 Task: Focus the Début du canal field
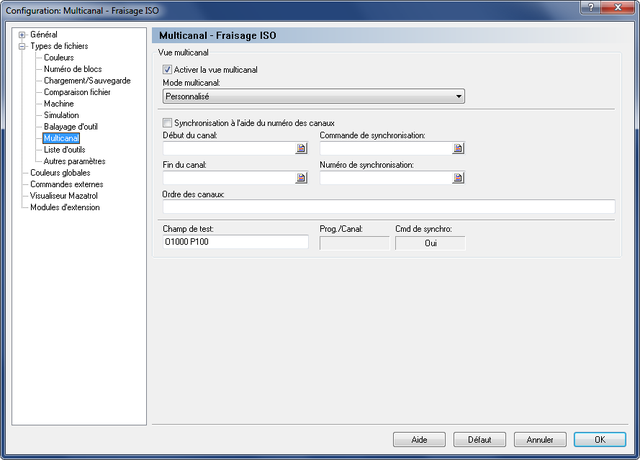point(229,148)
